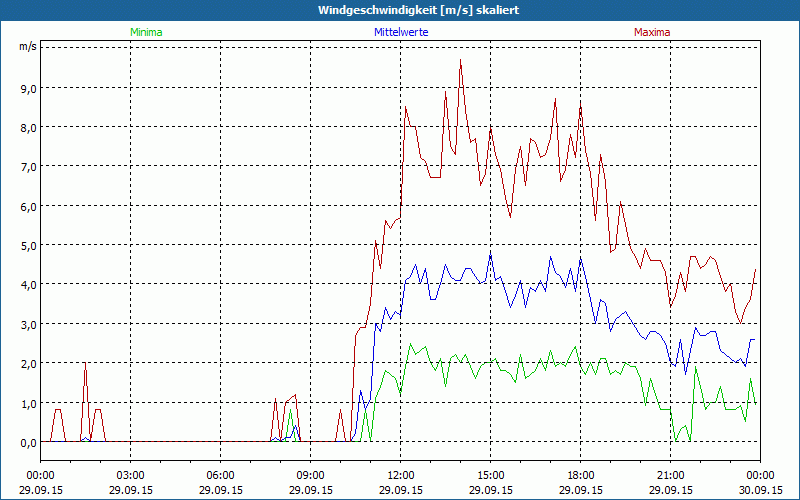The width and height of the screenshot is (800, 500).
Task: Click the 9,0 y-axis value
Action: click(29, 88)
